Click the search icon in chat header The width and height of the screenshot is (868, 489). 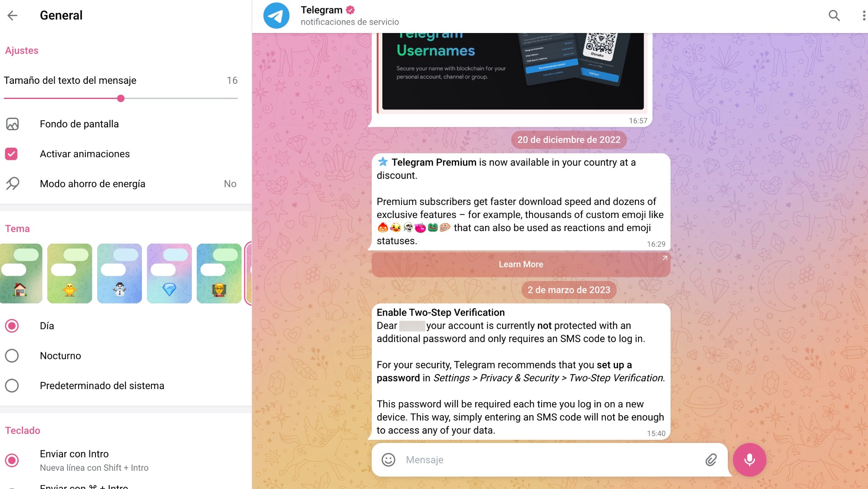[833, 15]
